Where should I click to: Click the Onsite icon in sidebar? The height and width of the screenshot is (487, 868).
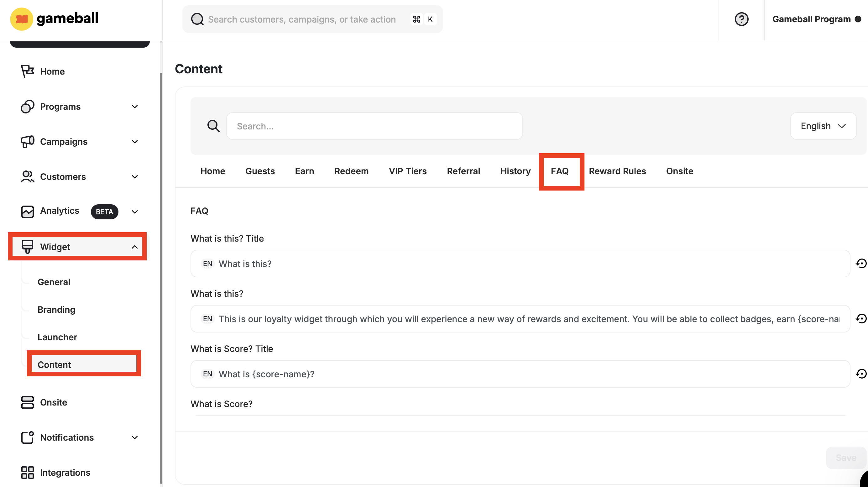[x=27, y=402]
